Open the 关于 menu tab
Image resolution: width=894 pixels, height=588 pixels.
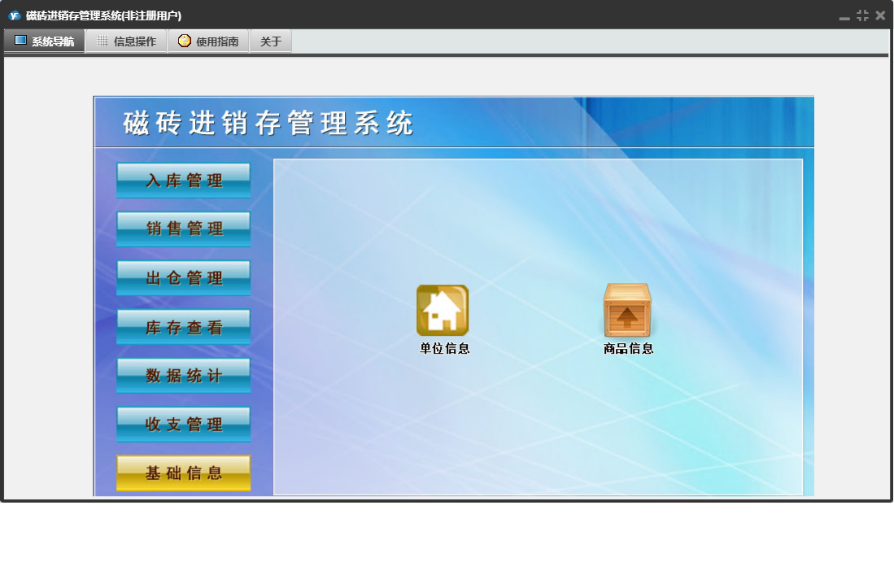271,41
